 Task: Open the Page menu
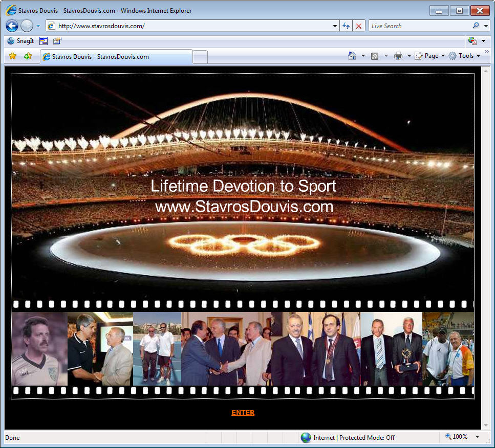click(429, 56)
